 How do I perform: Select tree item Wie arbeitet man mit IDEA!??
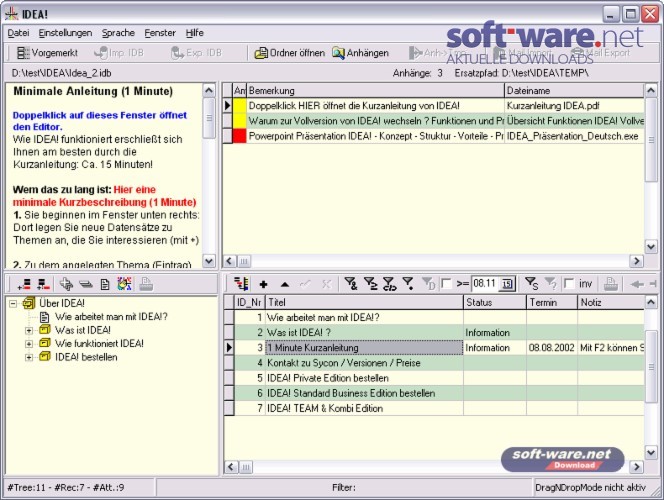(x=111, y=317)
